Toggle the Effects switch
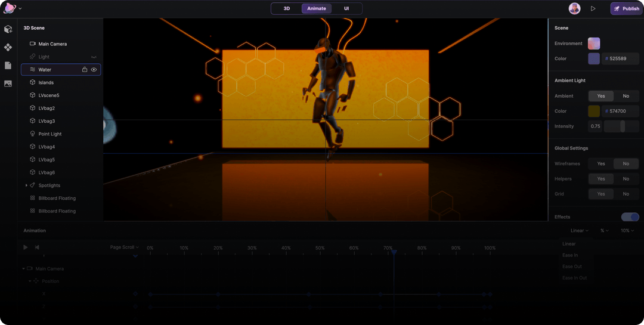The width and height of the screenshot is (644, 325). coord(630,217)
